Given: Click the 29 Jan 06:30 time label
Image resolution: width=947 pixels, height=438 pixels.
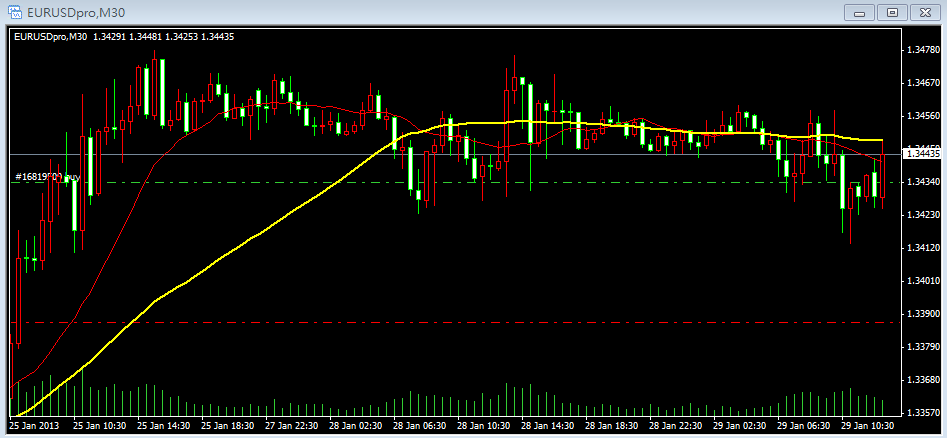Looking at the screenshot, I should point(804,425).
